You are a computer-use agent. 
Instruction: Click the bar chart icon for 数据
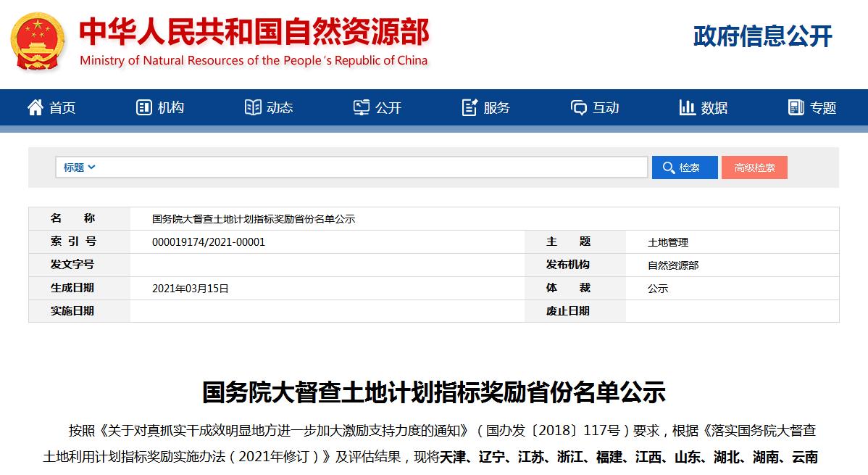pos(687,107)
